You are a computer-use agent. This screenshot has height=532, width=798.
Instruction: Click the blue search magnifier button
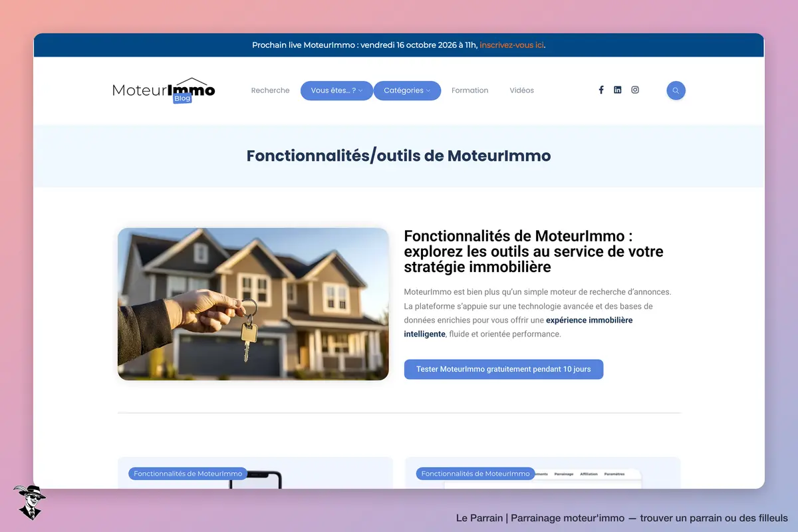[x=676, y=90]
